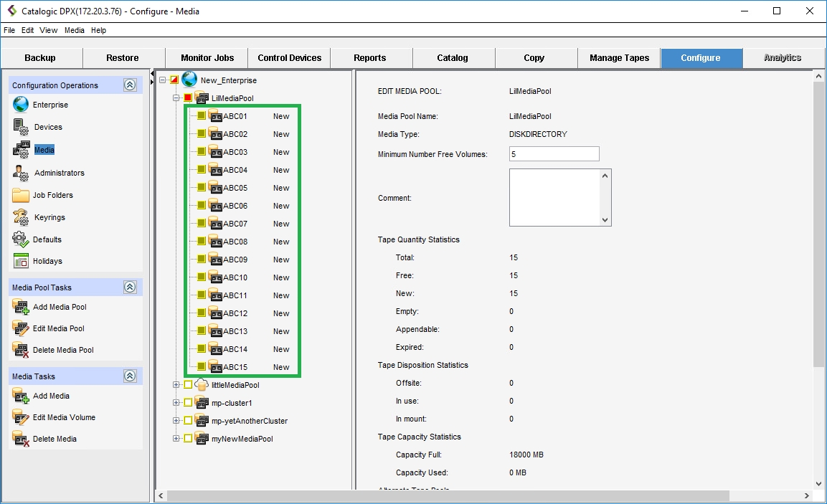
Task: Click the Delete Media icon
Action: pyautogui.click(x=21, y=439)
